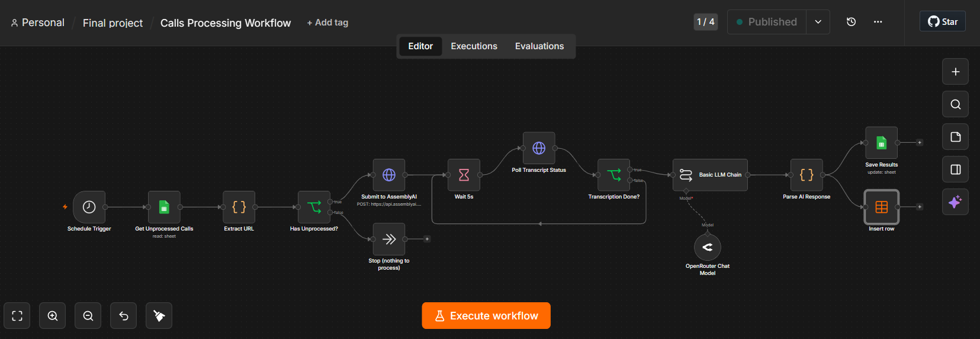Image resolution: width=980 pixels, height=339 pixels.
Task: Select the Insert row table node
Action: tap(882, 207)
